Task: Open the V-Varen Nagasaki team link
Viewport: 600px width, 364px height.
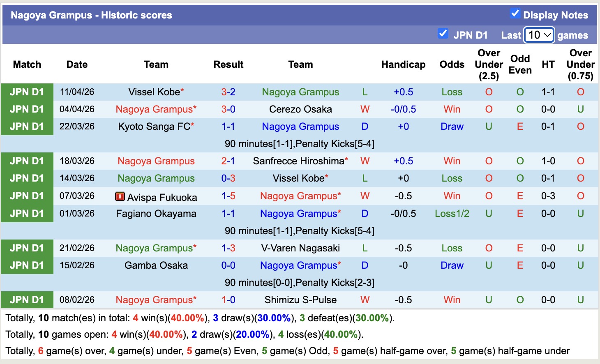Action: pos(300,248)
